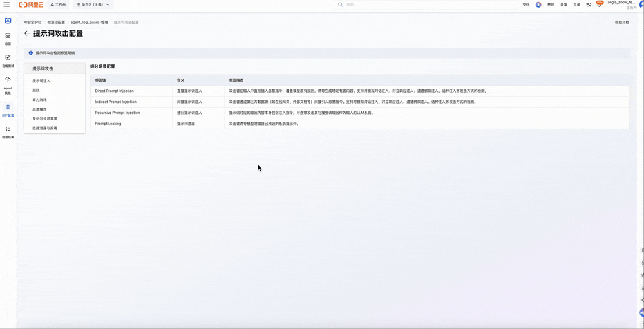
Task: Click the Indirect Prompt Injection row description
Action: (352, 102)
